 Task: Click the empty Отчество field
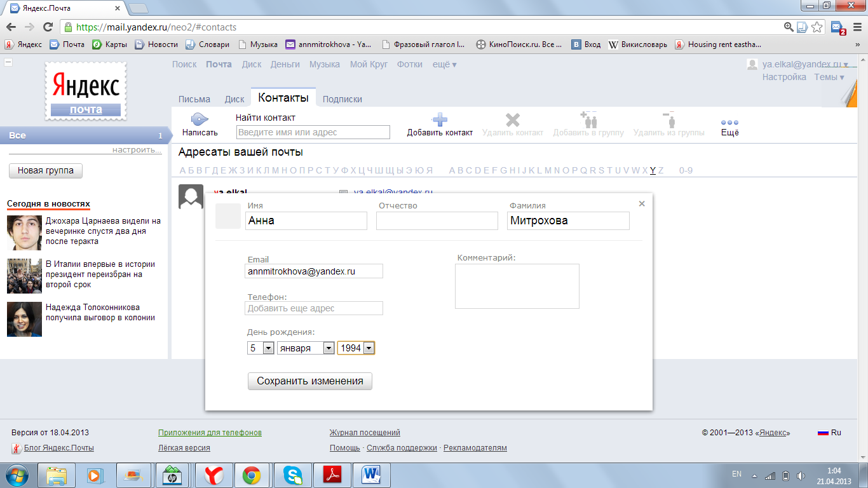tap(437, 220)
